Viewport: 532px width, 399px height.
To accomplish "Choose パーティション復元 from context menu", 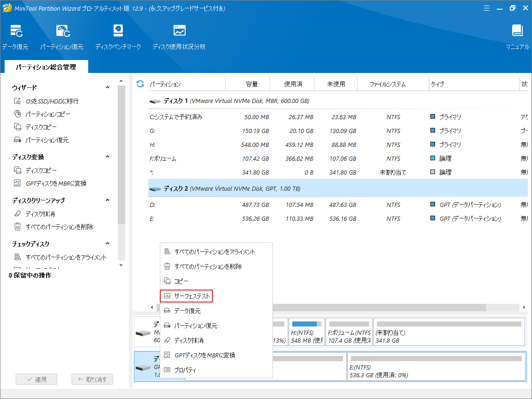I will point(216,326).
